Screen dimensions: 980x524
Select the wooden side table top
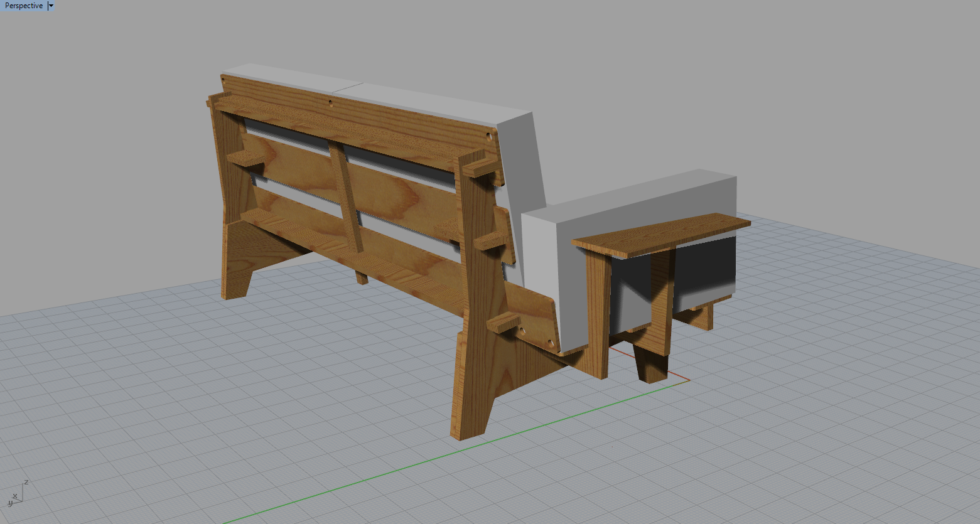pyautogui.click(x=661, y=235)
